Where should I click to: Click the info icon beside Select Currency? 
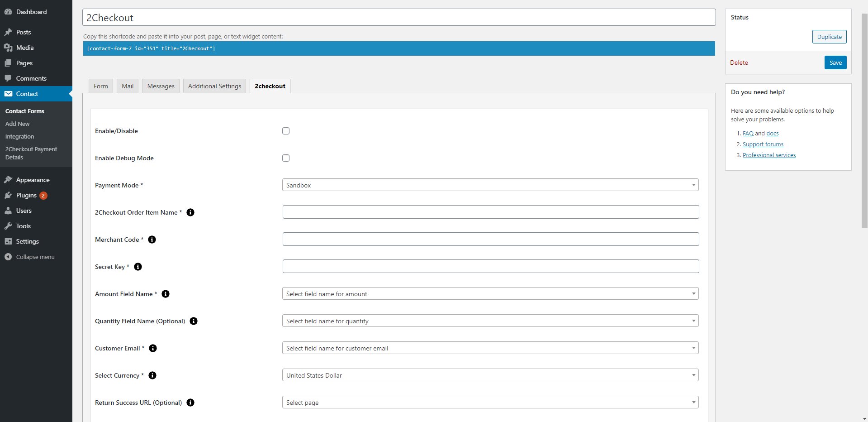pos(152,375)
